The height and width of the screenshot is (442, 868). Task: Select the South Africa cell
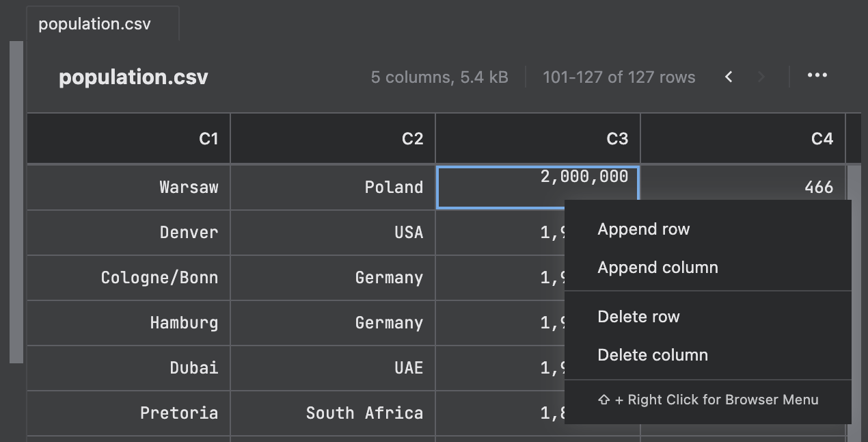point(333,413)
